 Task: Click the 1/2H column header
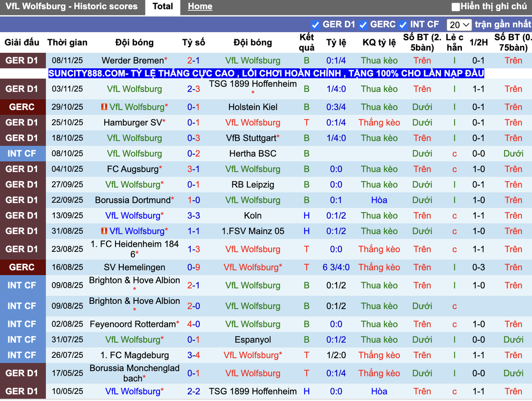[479, 42]
